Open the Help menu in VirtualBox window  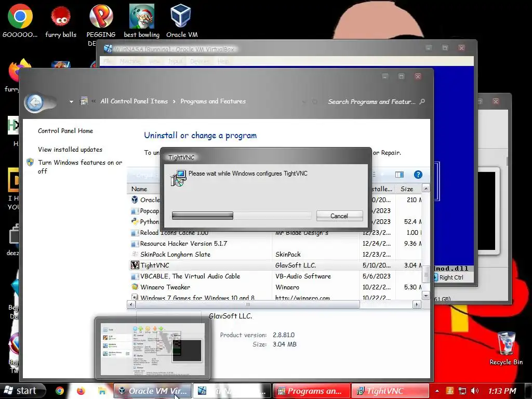pos(223,61)
